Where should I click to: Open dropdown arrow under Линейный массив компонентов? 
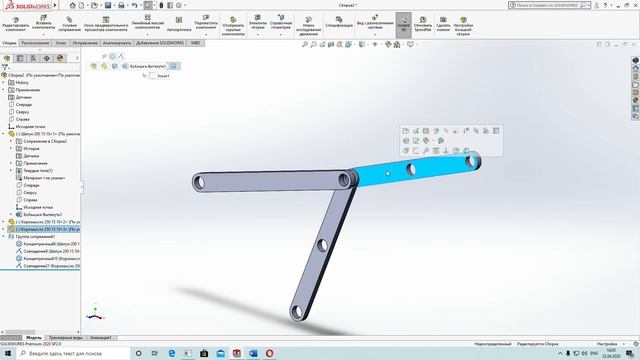[147, 34]
